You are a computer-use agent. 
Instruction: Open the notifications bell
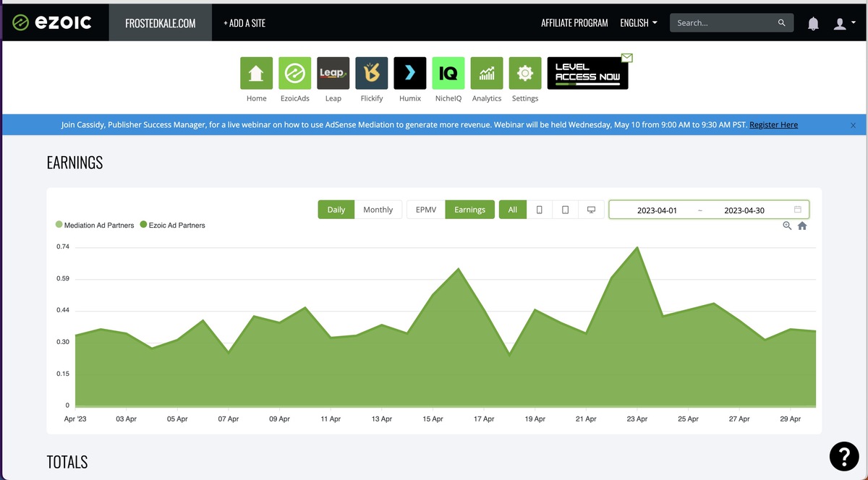pos(813,23)
